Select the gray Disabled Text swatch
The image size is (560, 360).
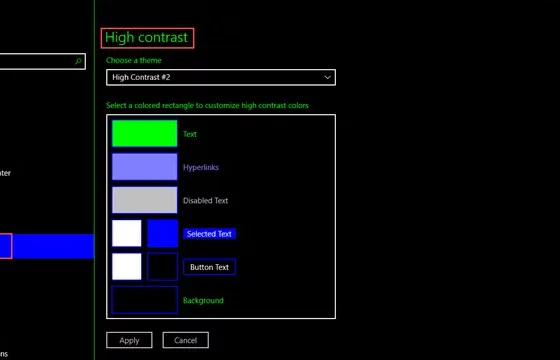(x=145, y=200)
